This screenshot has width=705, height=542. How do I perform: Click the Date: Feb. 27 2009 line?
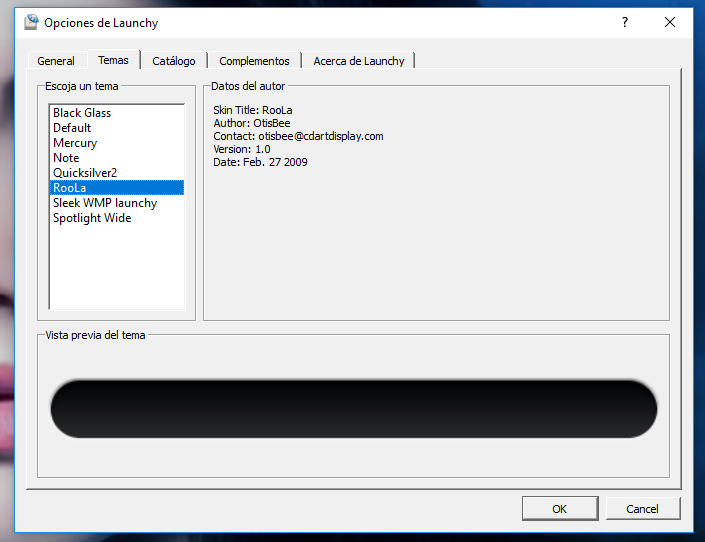[x=260, y=162]
